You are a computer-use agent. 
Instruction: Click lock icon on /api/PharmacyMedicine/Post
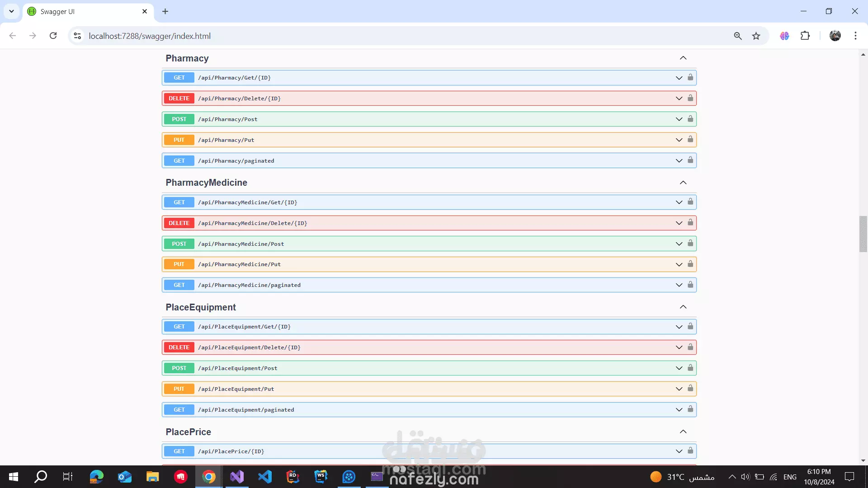[690, 243]
